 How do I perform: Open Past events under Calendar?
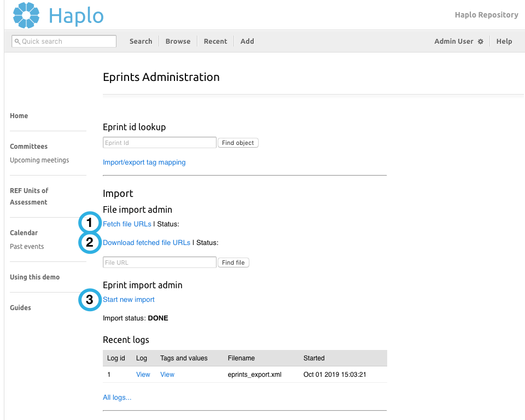(26, 246)
